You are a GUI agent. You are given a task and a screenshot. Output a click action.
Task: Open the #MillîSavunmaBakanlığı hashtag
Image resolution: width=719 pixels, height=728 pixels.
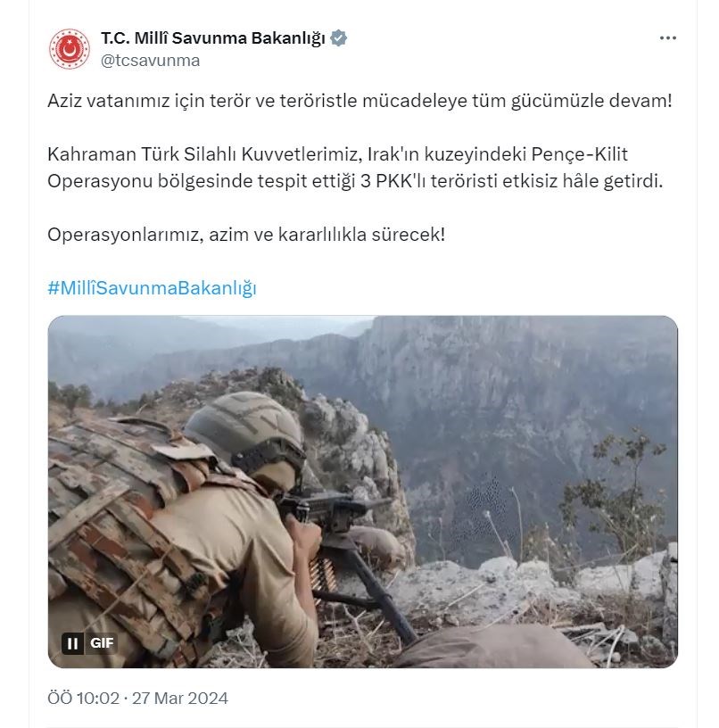click(152, 288)
